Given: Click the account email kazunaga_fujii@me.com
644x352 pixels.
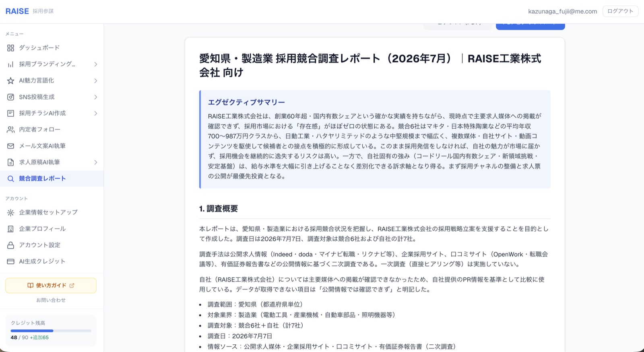Looking at the screenshot, I should coord(562,11).
